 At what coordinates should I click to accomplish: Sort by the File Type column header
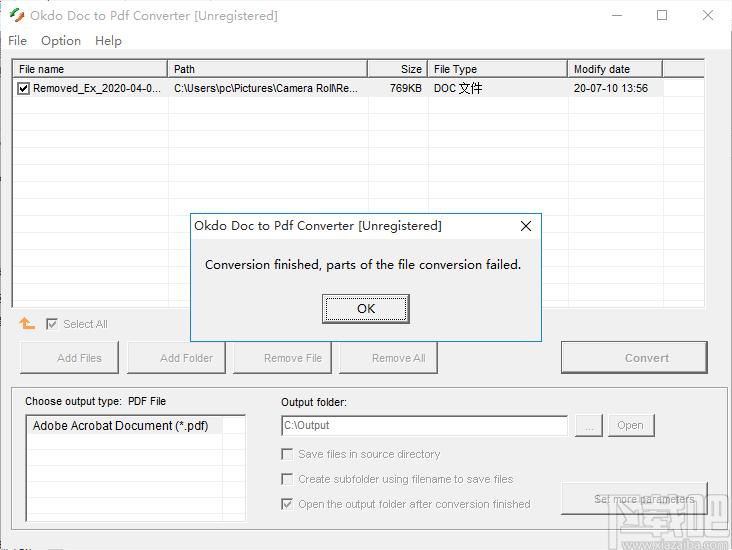click(498, 69)
